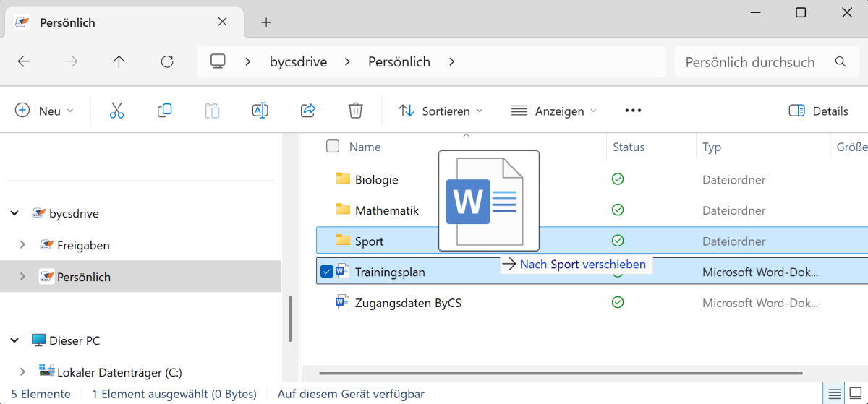Navigate back to previous folder
The height and width of the screenshot is (404, 868).
coord(24,62)
